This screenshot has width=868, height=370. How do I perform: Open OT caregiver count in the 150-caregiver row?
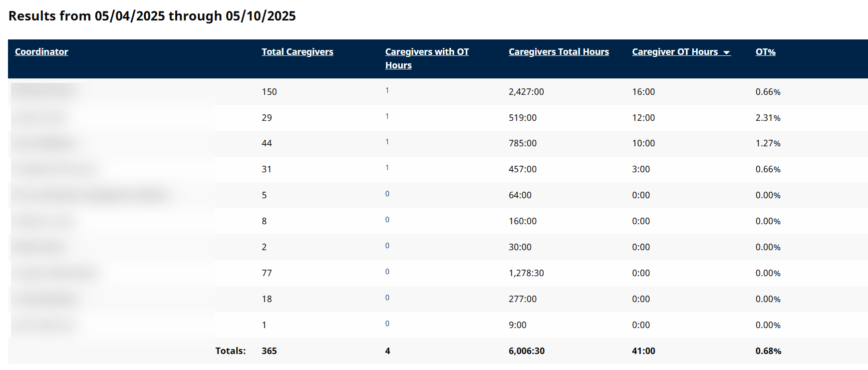(x=387, y=90)
